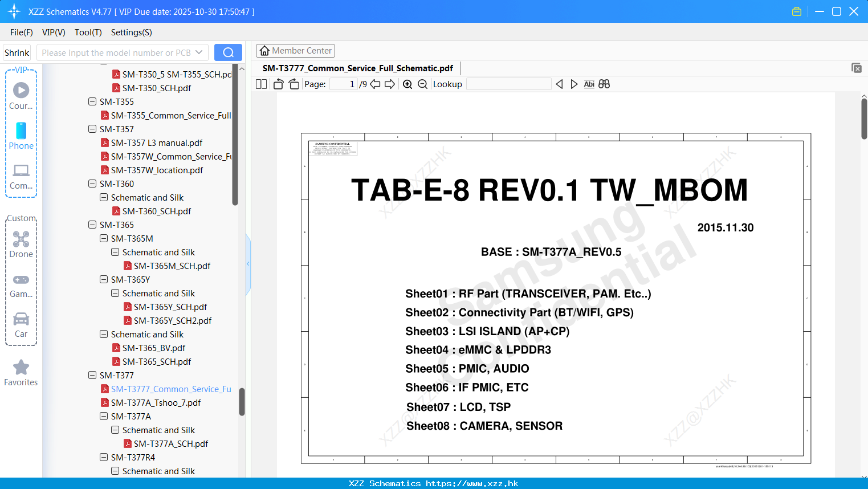The height and width of the screenshot is (489, 868).
Task: Rotate page clockwise
Action: (x=294, y=84)
